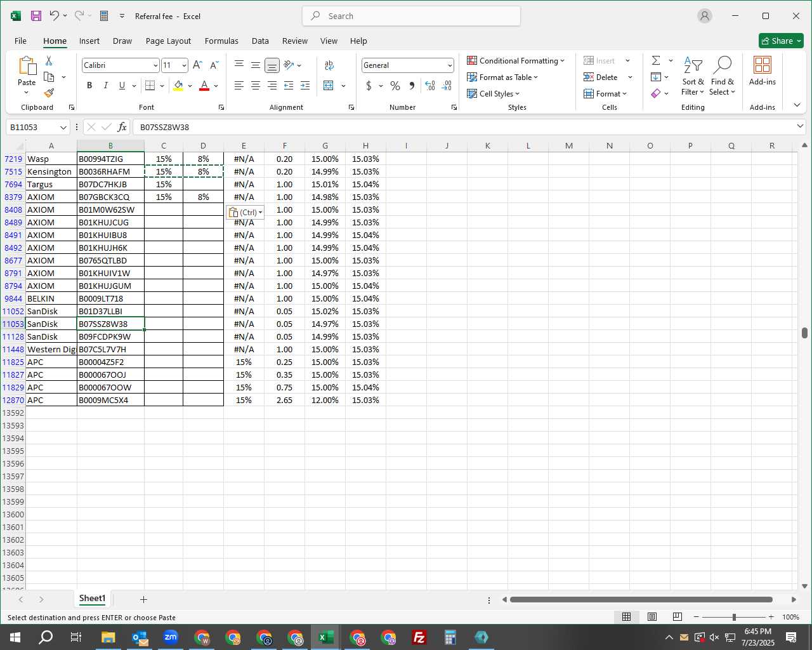
Task: Decrease font size with the smaller A icon
Action: (x=214, y=65)
